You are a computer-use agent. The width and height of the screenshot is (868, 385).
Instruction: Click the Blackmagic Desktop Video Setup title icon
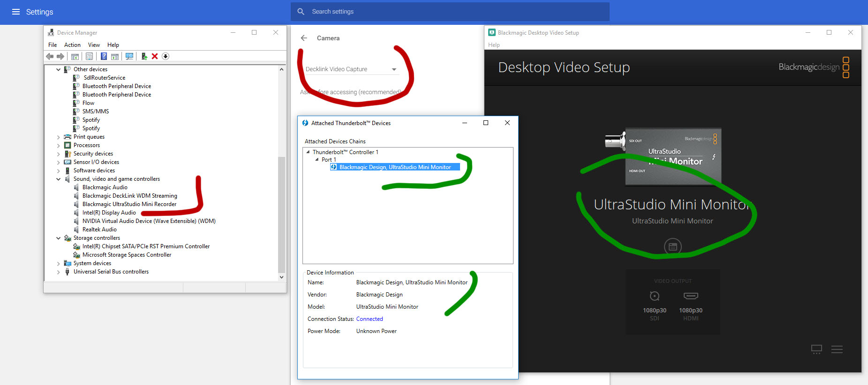(x=492, y=32)
